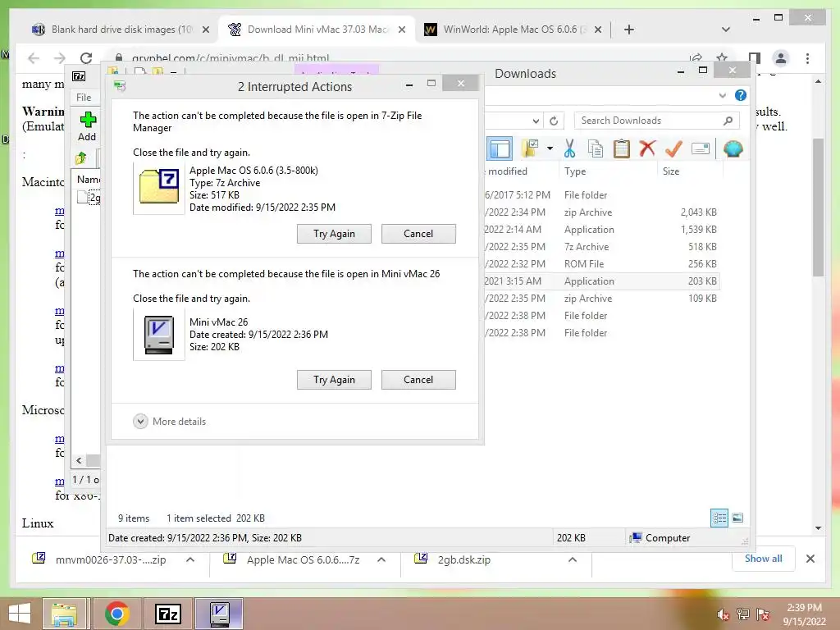Click the muted volume tray icon
Screen dimensions: 840x630
click(723, 614)
